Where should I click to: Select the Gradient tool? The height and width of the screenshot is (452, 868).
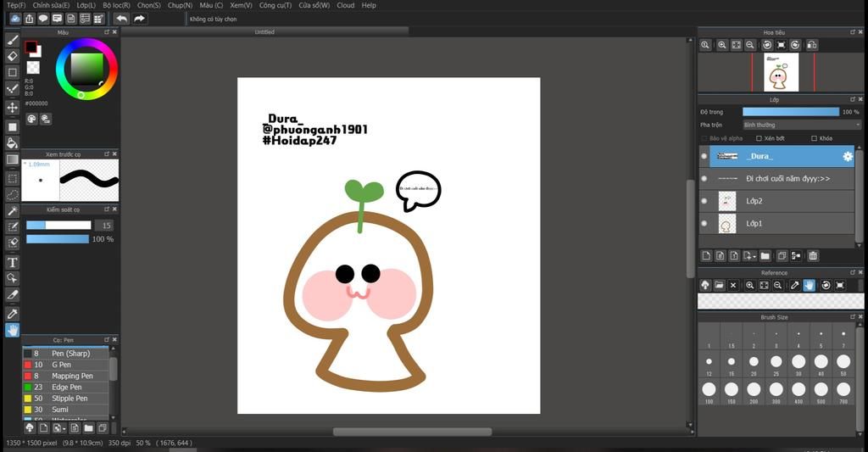12,159
